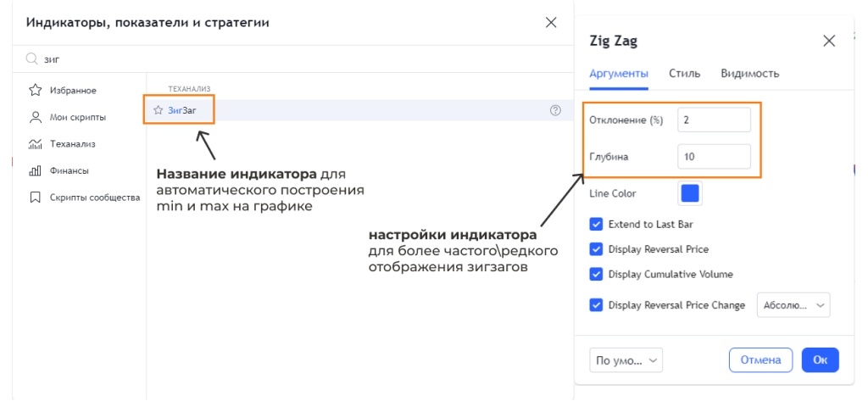Switch to the Аргументы tab
Viewport: 868px width, 401px height.
[x=619, y=73]
